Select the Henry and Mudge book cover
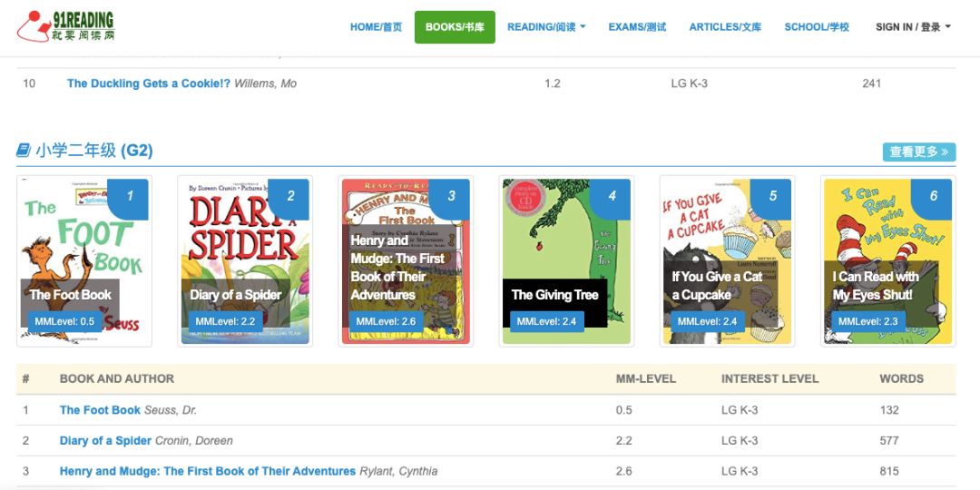This screenshot has width=980, height=490. [406, 260]
